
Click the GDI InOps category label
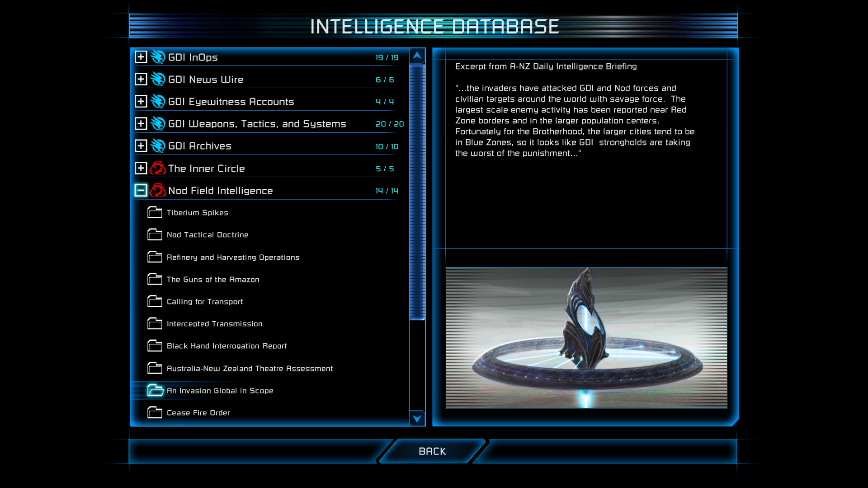coord(193,57)
